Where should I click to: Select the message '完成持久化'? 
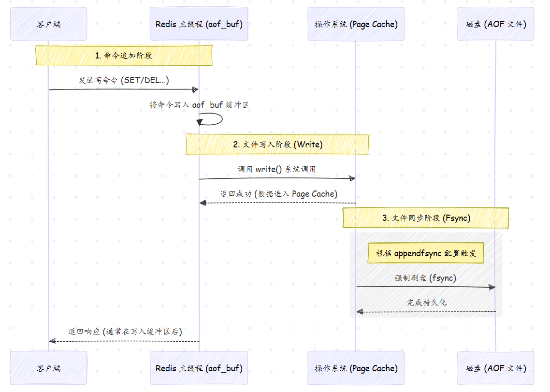(x=427, y=303)
